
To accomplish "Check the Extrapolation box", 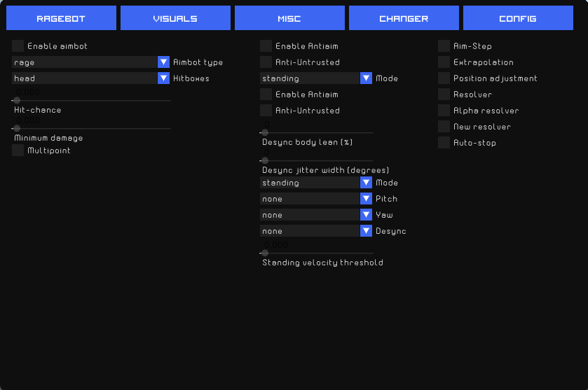I will [444, 62].
